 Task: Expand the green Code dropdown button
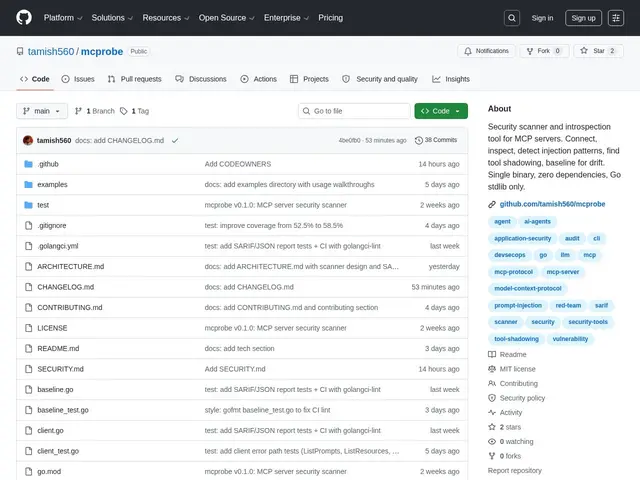click(x=441, y=111)
